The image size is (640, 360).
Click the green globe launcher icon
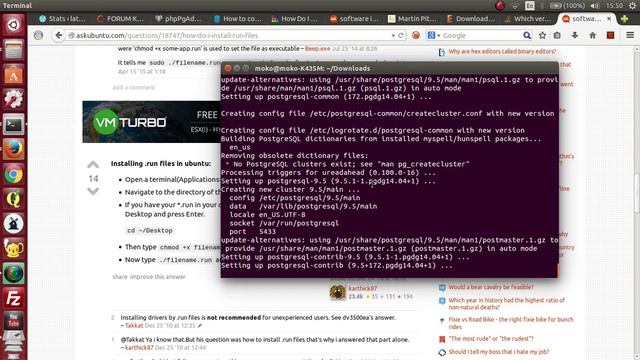pyautogui.click(x=13, y=273)
